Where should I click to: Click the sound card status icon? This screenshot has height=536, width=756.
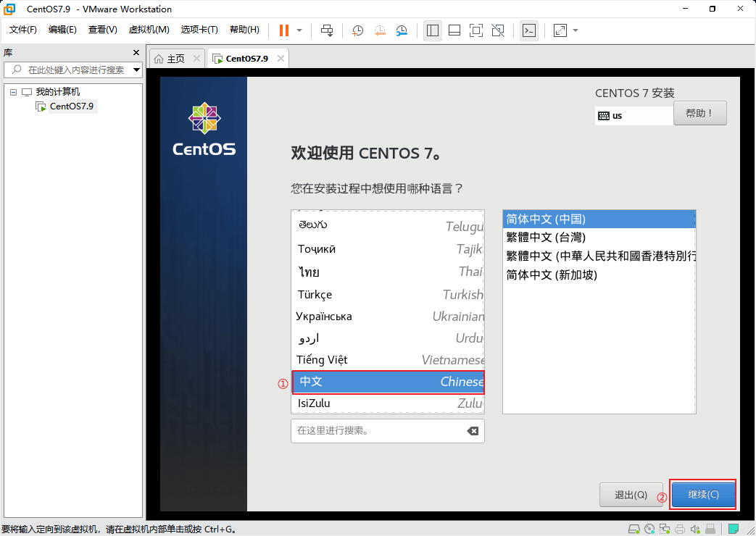pyautogui.click(x=695, y=529)
